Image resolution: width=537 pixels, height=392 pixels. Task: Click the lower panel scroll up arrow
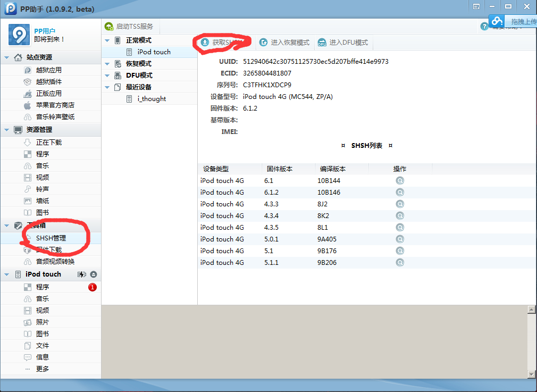[x=531, y=310]
